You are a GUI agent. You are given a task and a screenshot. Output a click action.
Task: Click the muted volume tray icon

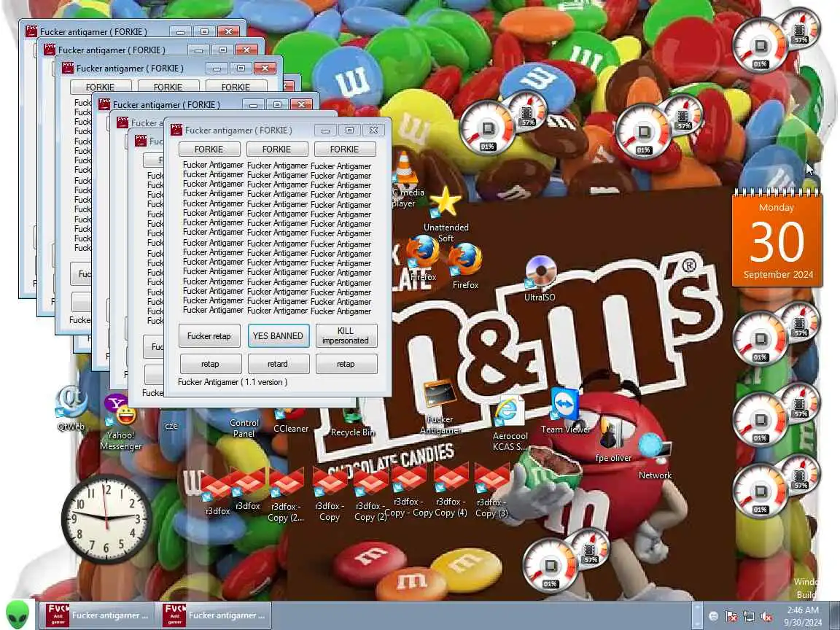[766, 616]
